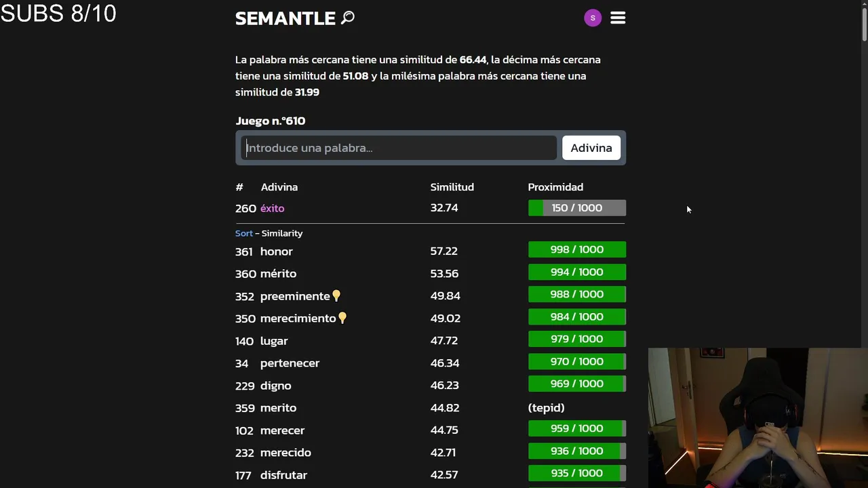Focus the "Introduce una palabra" input field

click(399, 148)
